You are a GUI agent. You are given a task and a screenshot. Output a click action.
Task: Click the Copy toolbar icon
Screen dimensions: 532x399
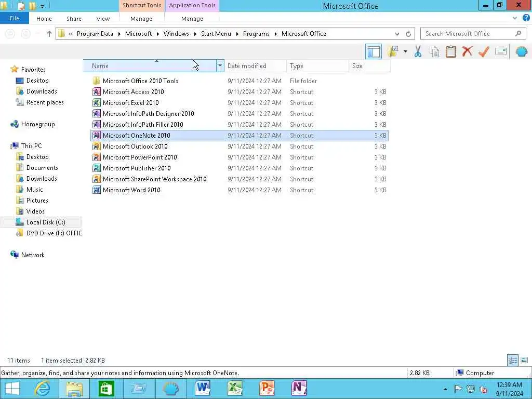[x=434, y=51]
